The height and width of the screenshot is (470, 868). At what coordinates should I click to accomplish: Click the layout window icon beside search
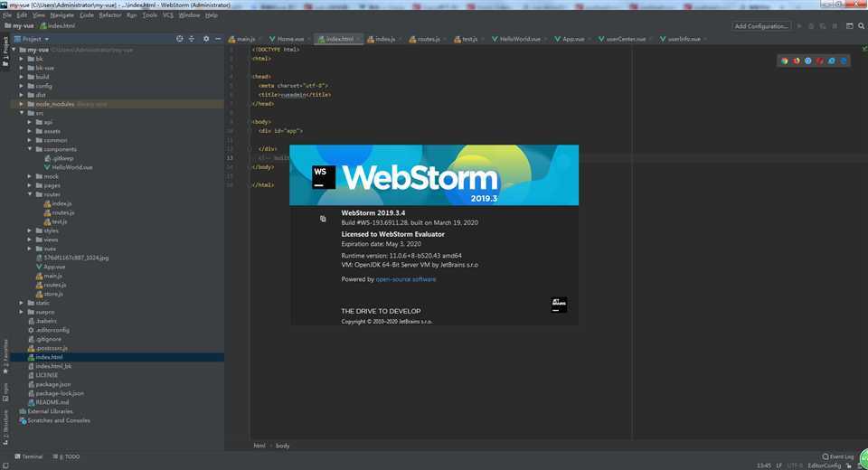[x=850, y=26]
